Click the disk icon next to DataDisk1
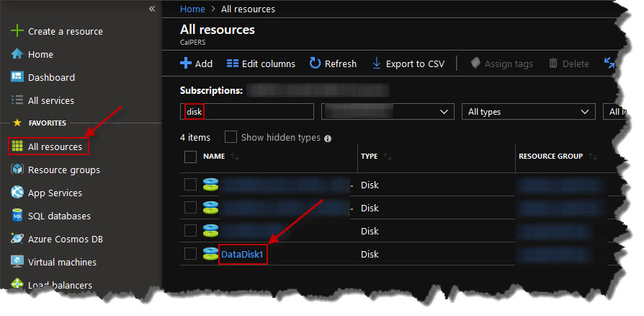 [x=210, y=254]
